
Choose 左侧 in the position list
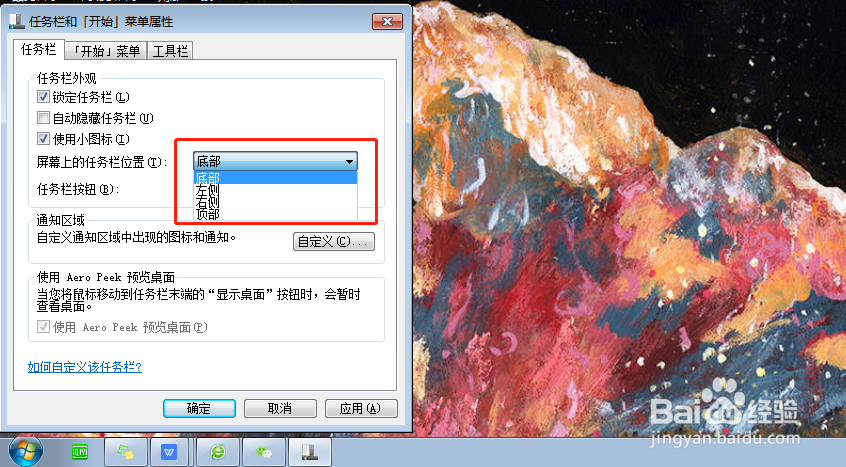(x=275, y=190)
